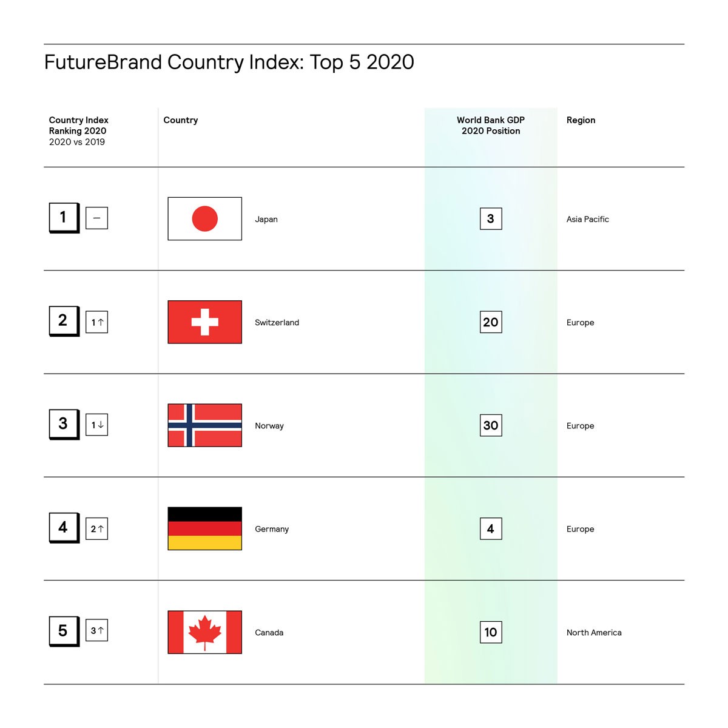This screenshot has width=728, height=728.
Task: Click Canada's 3-up rank change box
Action: 97,631
